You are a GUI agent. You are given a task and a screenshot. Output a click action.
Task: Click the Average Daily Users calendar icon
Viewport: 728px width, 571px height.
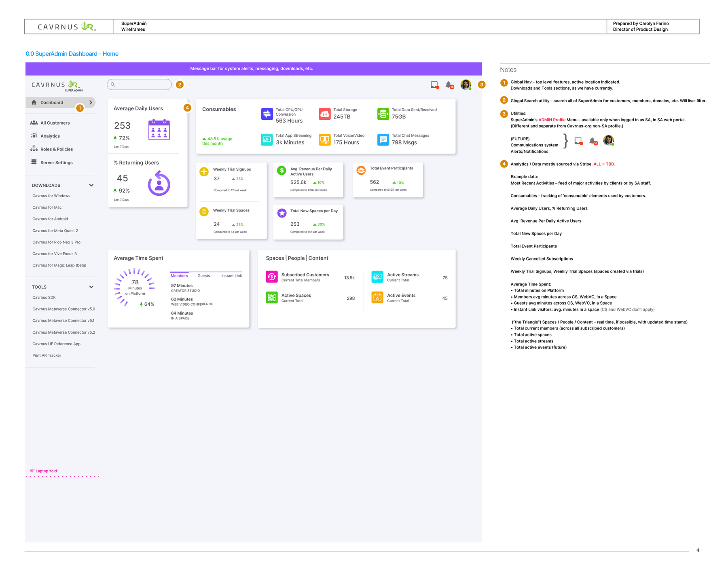[159, 130]
